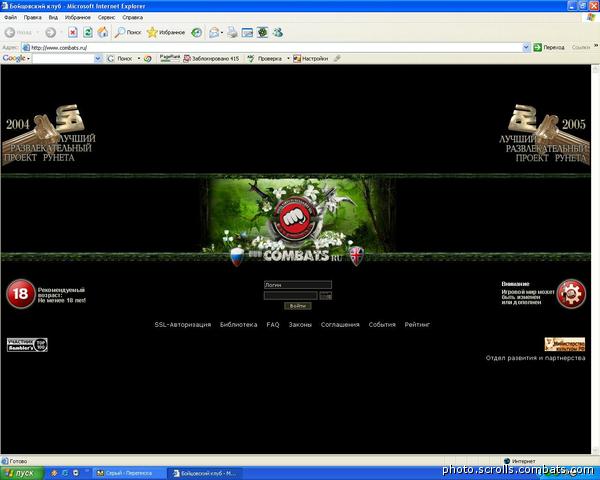Click the small button beside password field
Viewport: 600px width, 480px height.
[326, 296]
